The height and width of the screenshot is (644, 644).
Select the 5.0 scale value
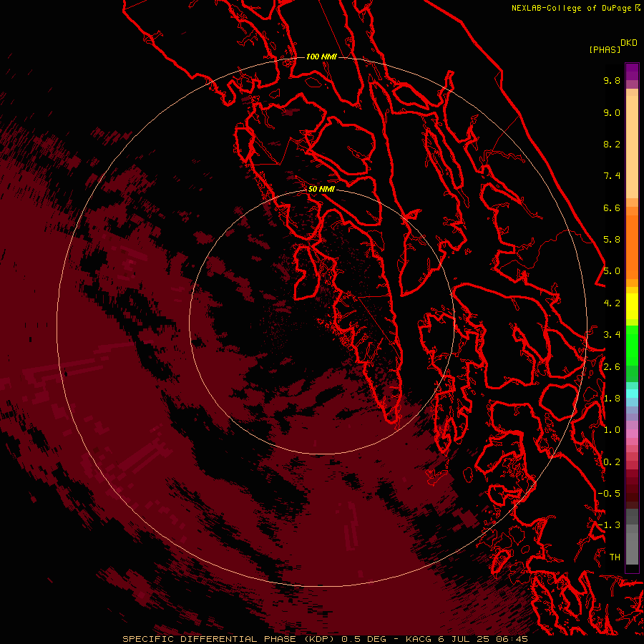pos(612,271)
